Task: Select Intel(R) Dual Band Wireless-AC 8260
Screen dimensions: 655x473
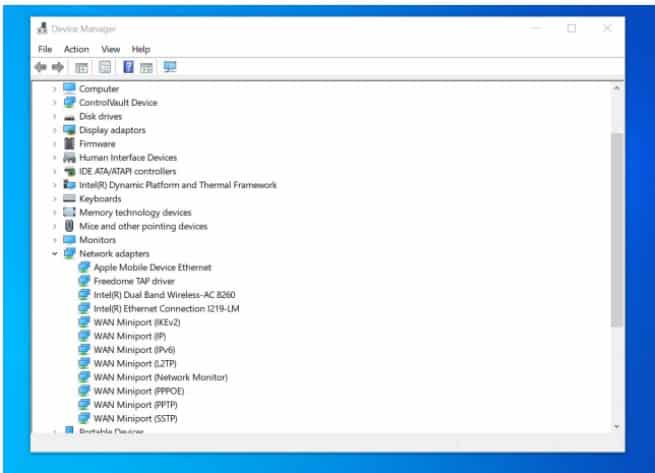Action: [x=164, y=295]
